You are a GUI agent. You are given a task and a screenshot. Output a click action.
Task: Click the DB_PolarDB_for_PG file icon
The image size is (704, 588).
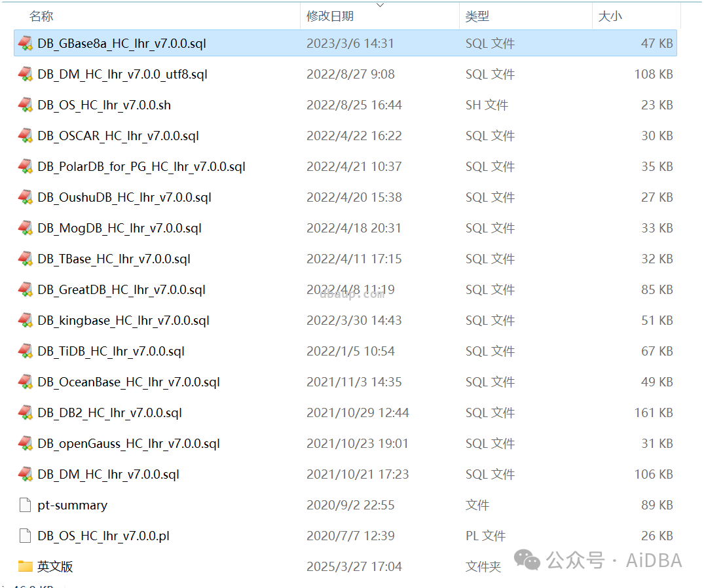coord(25,166)
